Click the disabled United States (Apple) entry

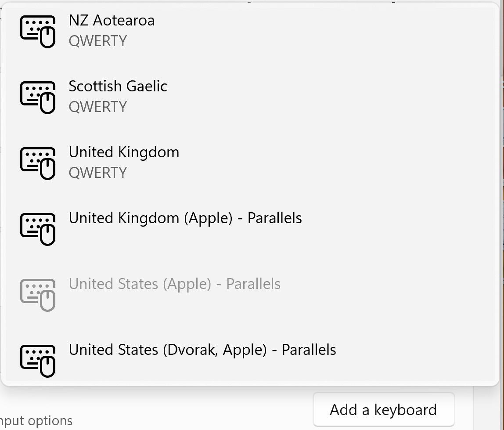174,284
